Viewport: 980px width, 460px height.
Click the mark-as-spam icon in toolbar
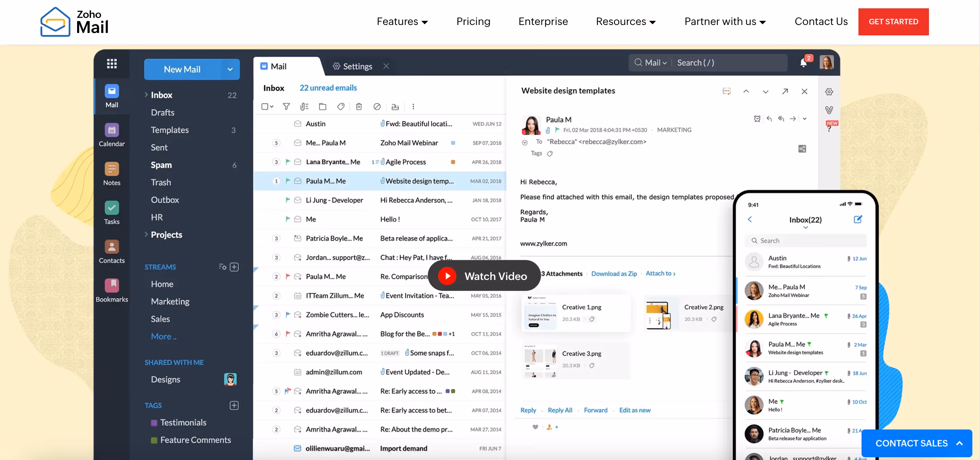(377, 107)
